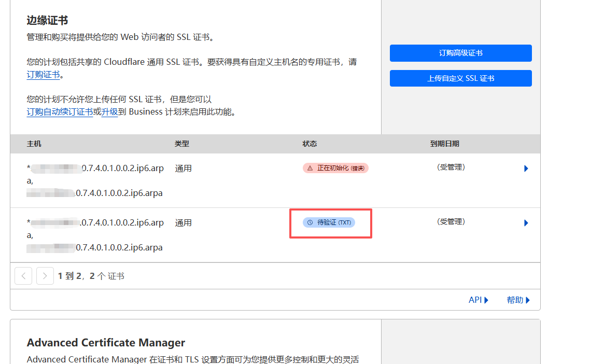The image size is (590, 364).
Task: Click 通用 type in the first certificate row
Action: click(183, 169)
